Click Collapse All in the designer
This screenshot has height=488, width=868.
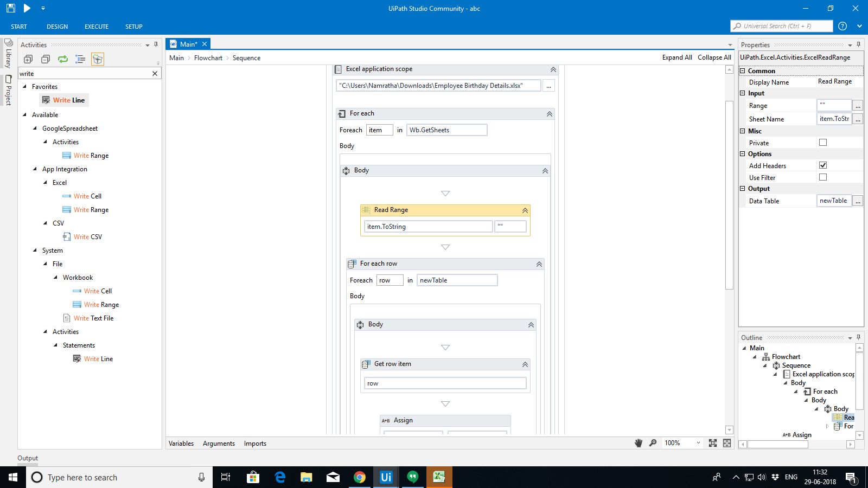click(714, 57)
